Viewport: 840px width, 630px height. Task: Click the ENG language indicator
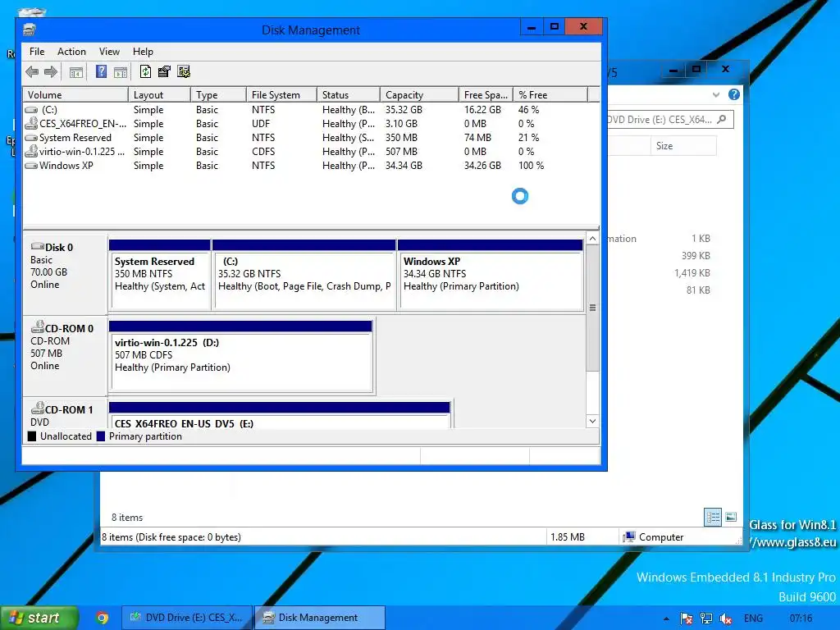click(x=753, y=619)
